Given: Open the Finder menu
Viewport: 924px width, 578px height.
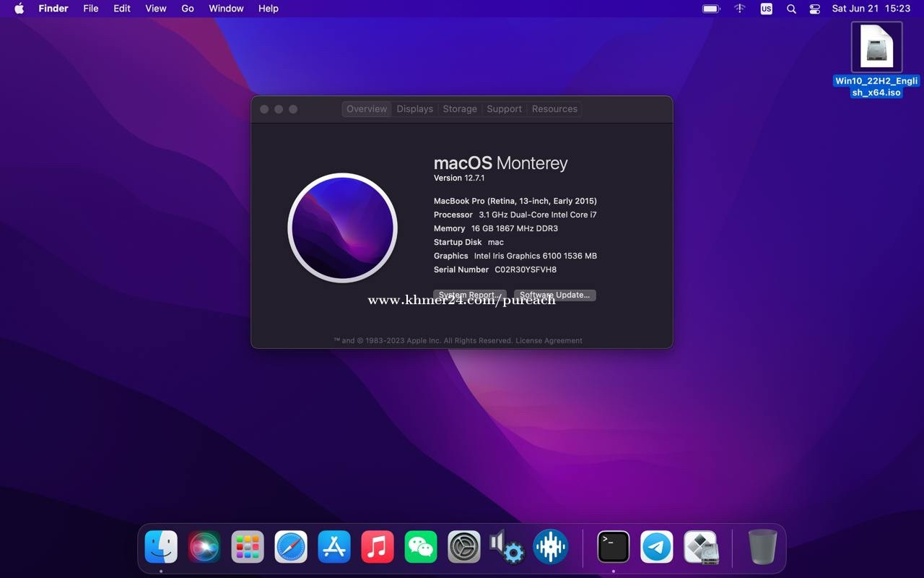Looking at the screenshot, I should click(53, 9).
